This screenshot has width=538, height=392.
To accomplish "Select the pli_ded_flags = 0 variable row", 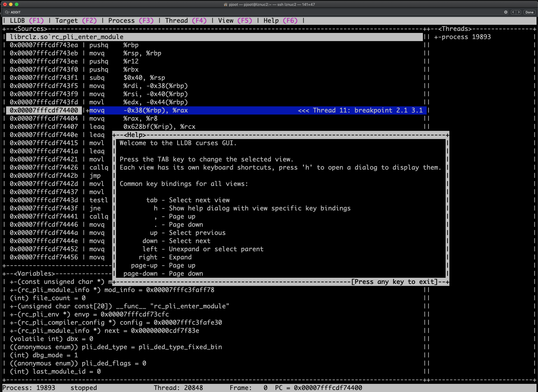I will [x=78, y=363].
